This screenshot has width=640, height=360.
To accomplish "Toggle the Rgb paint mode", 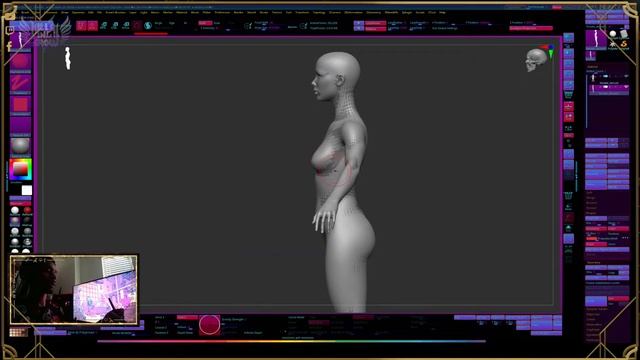I will (172, 23).
